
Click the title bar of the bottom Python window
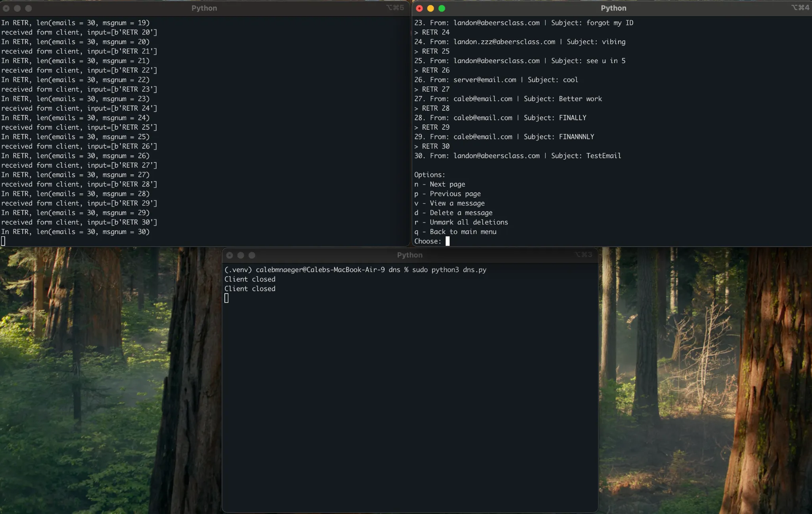[410, 255]
